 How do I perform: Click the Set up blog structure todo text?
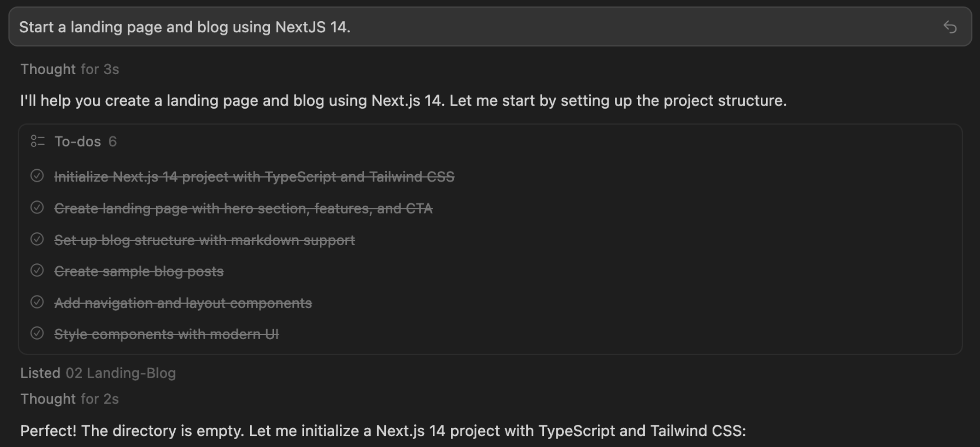click(x=204, y=240)
